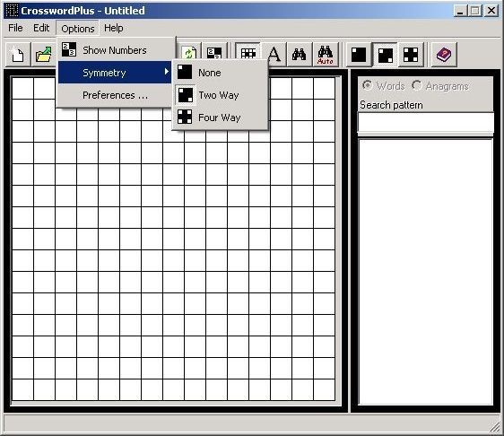Select the Anagrams radio button
Screen dimensions: 504x436
tap(440, 86)
